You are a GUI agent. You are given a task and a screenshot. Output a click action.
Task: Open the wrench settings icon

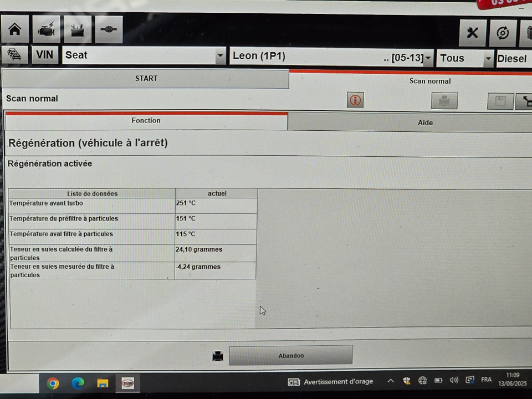tap(472, 33)
